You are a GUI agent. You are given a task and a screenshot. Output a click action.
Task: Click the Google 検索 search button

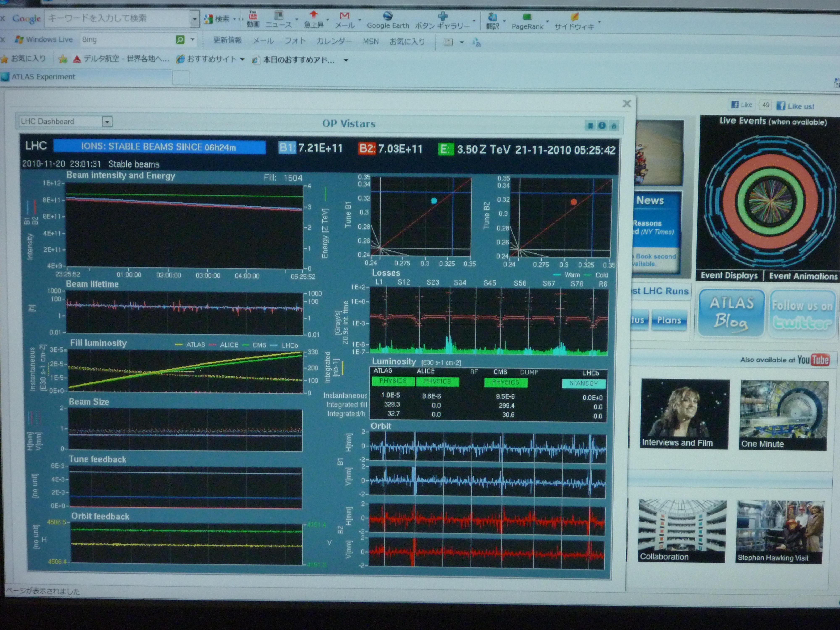point(217,19)
